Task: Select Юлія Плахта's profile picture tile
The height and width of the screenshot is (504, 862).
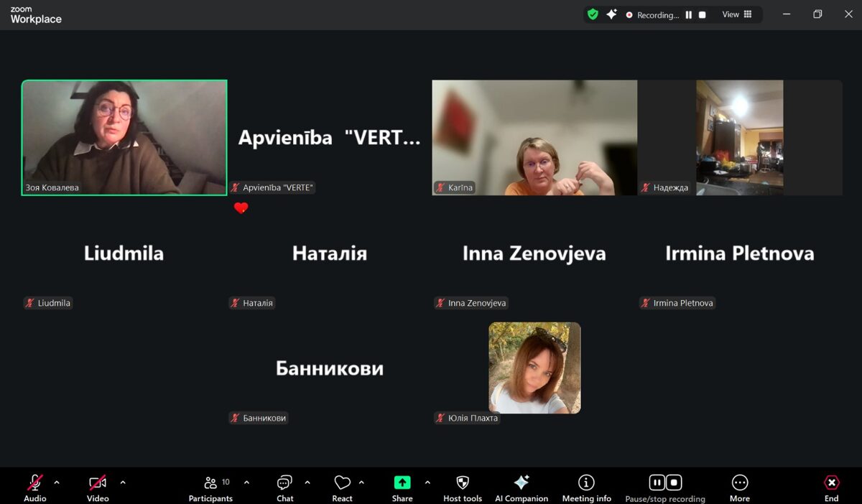Action: tap(534, 368)
